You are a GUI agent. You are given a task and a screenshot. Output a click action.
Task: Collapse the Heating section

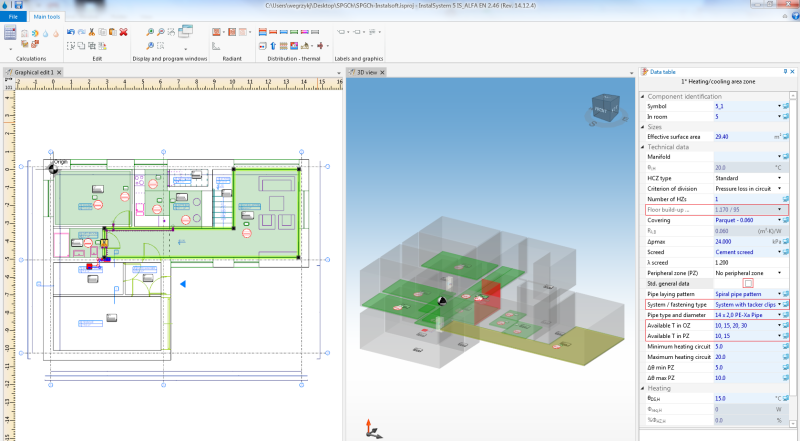pyautogui.click(x=643, y=388)
